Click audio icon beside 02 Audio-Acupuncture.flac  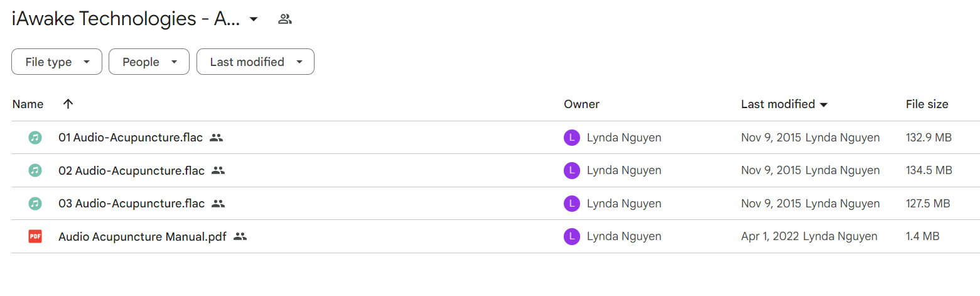pyautogui.click(x=35, y=170)
